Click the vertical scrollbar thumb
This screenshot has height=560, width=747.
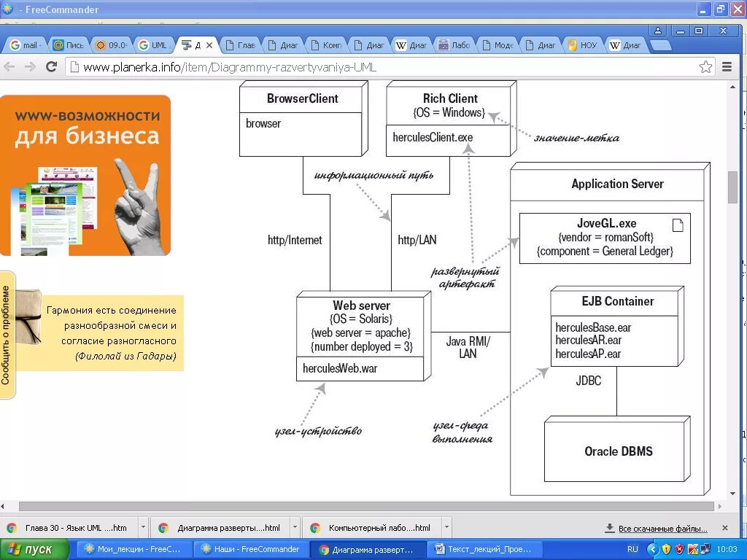point(732,187)
